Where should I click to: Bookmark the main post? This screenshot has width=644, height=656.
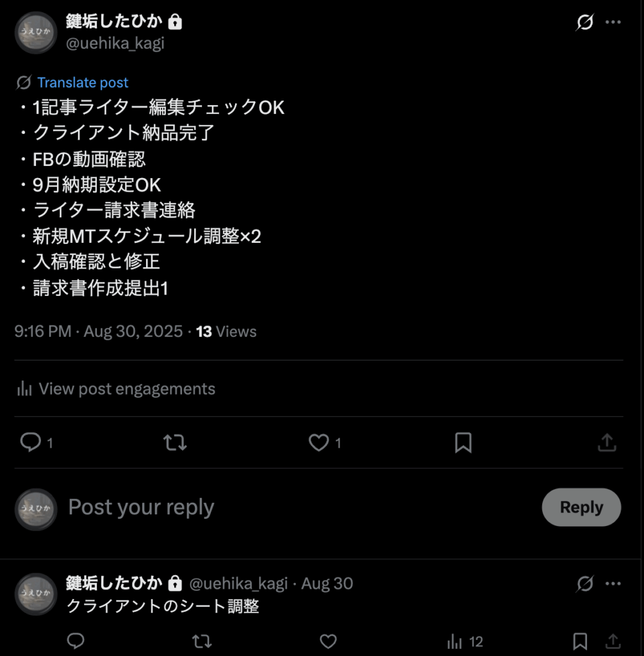(x=463, y=442)
